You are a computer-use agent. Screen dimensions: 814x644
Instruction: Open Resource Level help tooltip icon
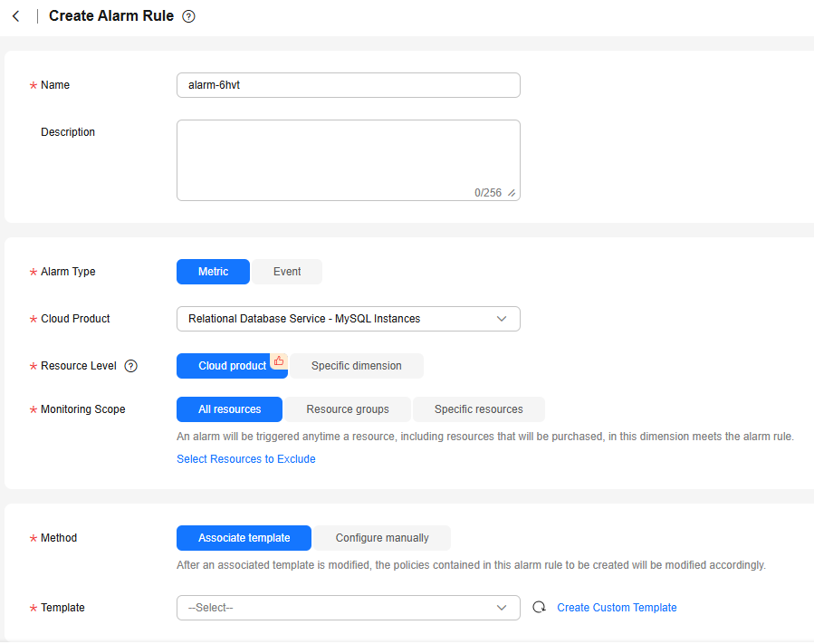pyautogui.click(x=130, y=366)
